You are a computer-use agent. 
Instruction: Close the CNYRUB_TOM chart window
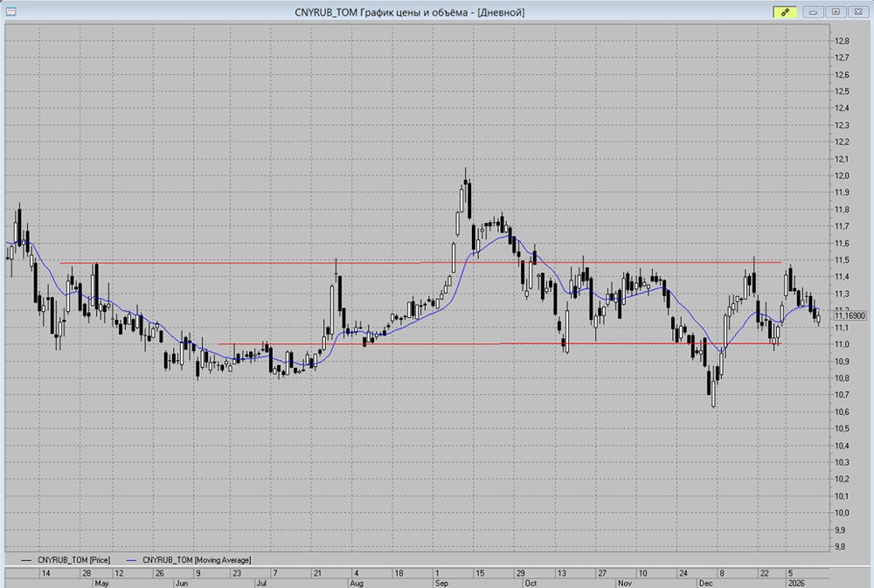click(x=857, y=12)
